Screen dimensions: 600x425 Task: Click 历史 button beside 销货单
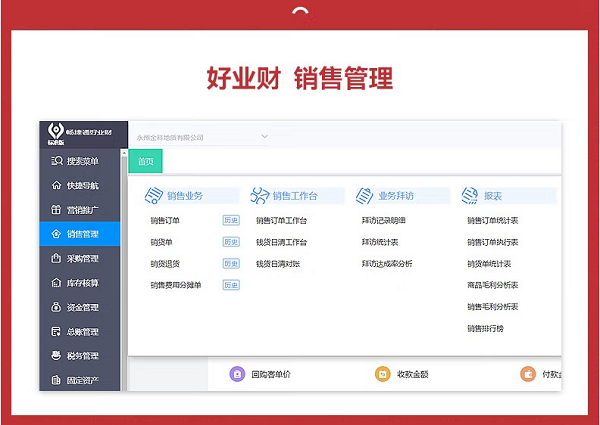pos(231,242)
